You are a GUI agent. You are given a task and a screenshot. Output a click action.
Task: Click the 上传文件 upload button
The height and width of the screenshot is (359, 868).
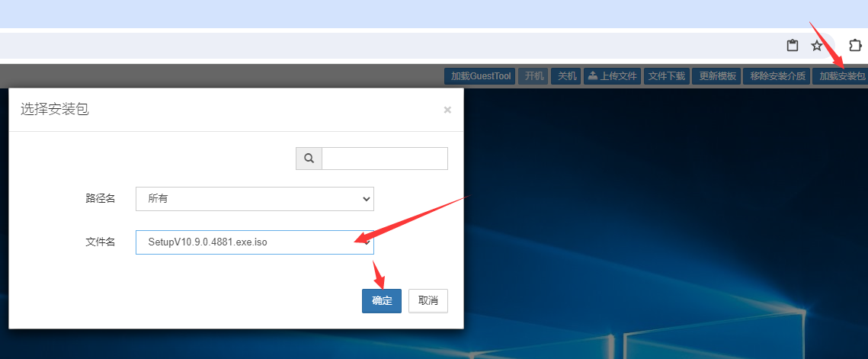pyautogui.click(x=612, y=76)
